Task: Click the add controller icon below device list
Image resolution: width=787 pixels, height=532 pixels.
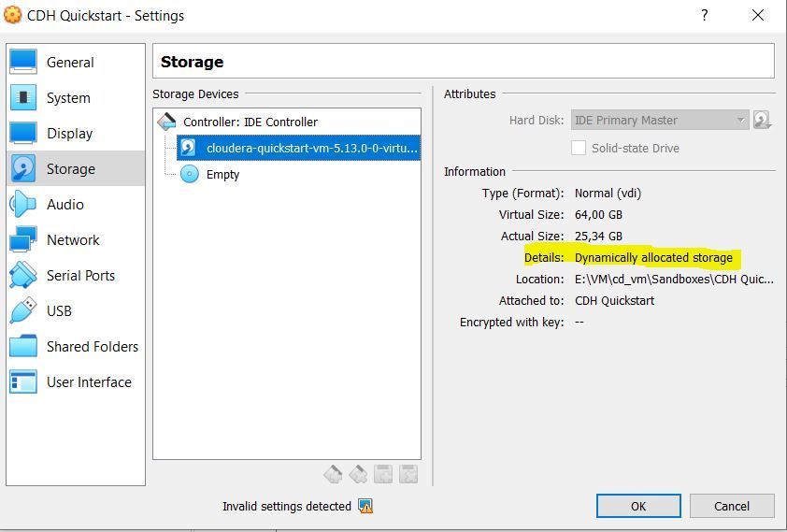Action: coord(333,474)
